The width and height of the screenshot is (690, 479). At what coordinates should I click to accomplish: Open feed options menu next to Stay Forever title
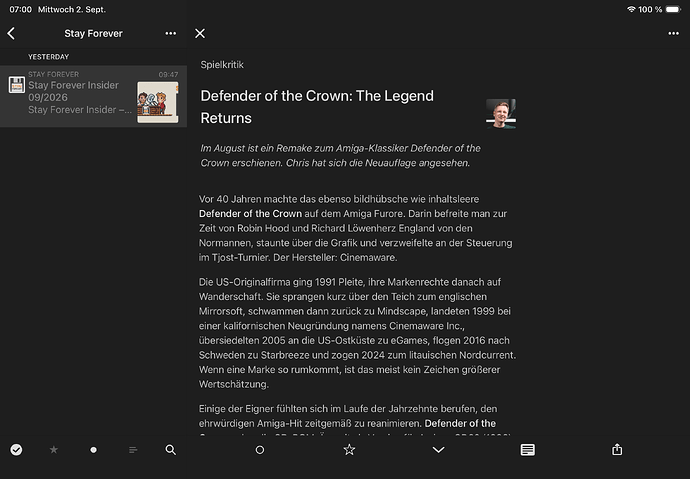171,33
